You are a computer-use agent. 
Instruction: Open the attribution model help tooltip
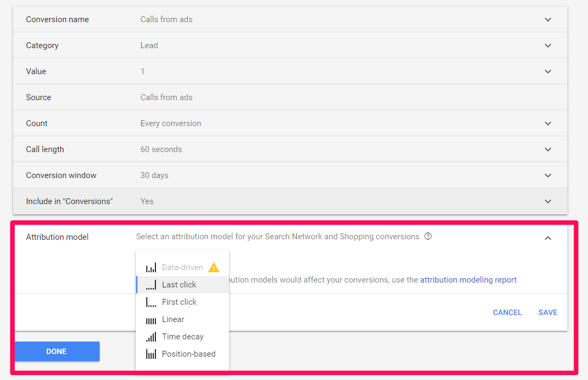point(428,236)
